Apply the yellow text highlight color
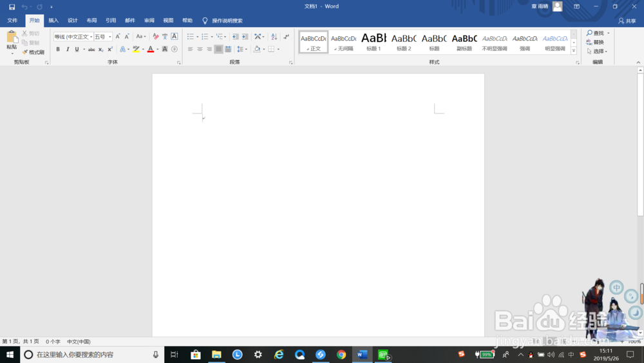 tap(136, 50)
